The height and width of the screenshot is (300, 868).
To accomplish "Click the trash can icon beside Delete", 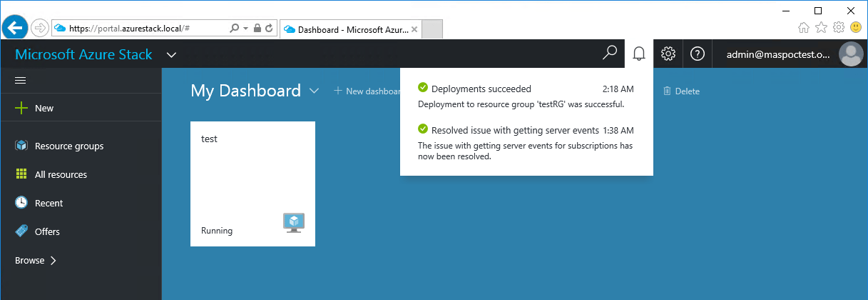I will 667,91.
